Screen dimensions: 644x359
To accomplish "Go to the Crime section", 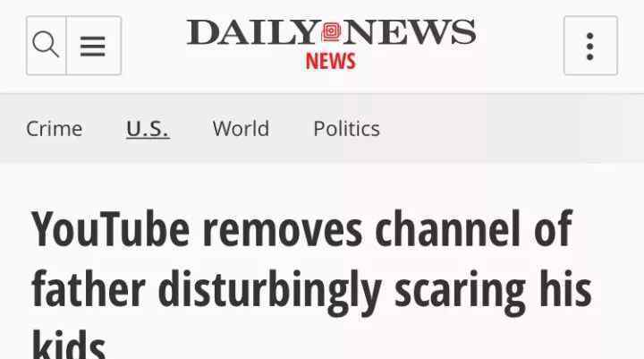I will [x=55, y=129].
